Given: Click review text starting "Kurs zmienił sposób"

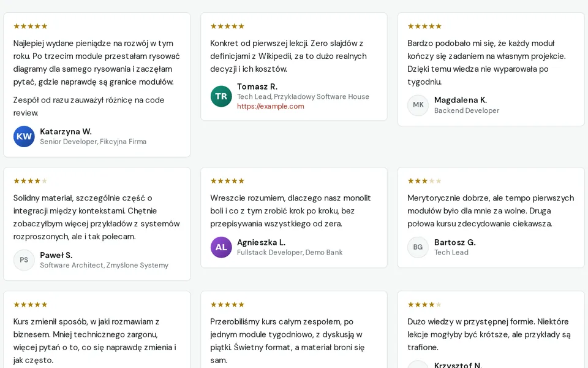Looking at the screenshot, I should click(x=95, y=340).
